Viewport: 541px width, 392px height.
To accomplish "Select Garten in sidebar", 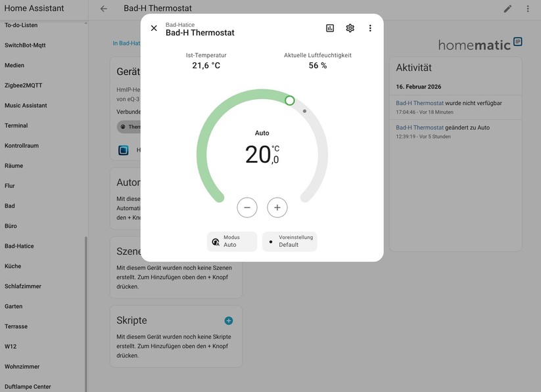I will [x=13, y=306].
